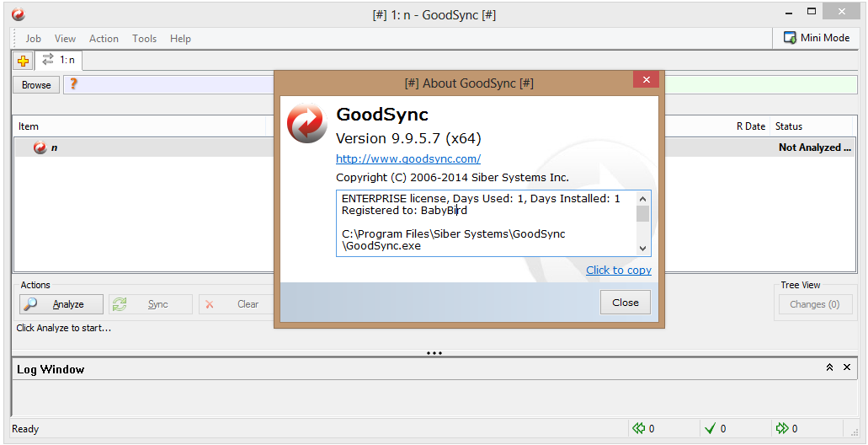This screenshot has width=868, height=445.
Task: Open the Job menu
Action: coord(33,38)
